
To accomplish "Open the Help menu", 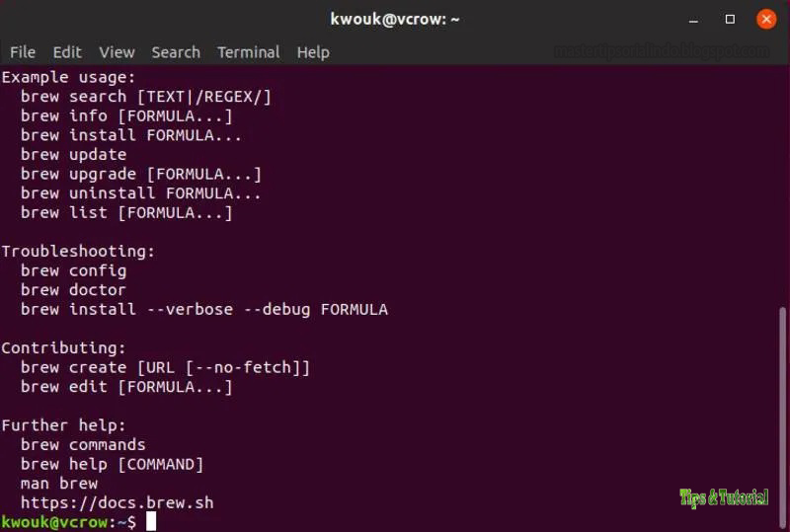I will pyautogui.click(x=313, y=52).
